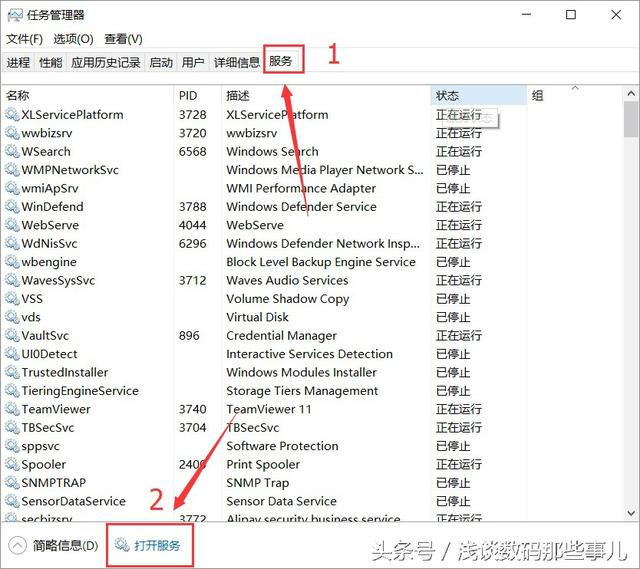Click the gear icon beside WinDefend service
The height and width of the screenshot is (569, 640).
(x=12, y=207)
